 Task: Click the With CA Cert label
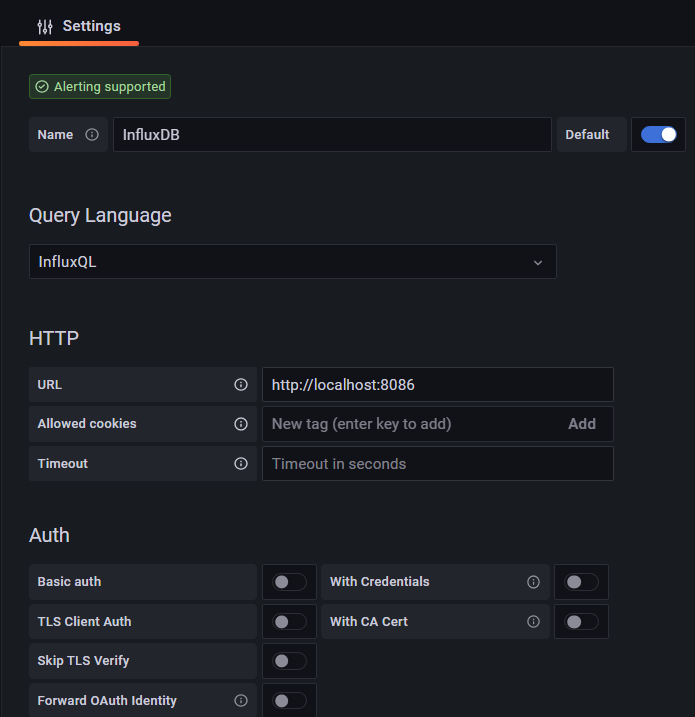(369, 621)
